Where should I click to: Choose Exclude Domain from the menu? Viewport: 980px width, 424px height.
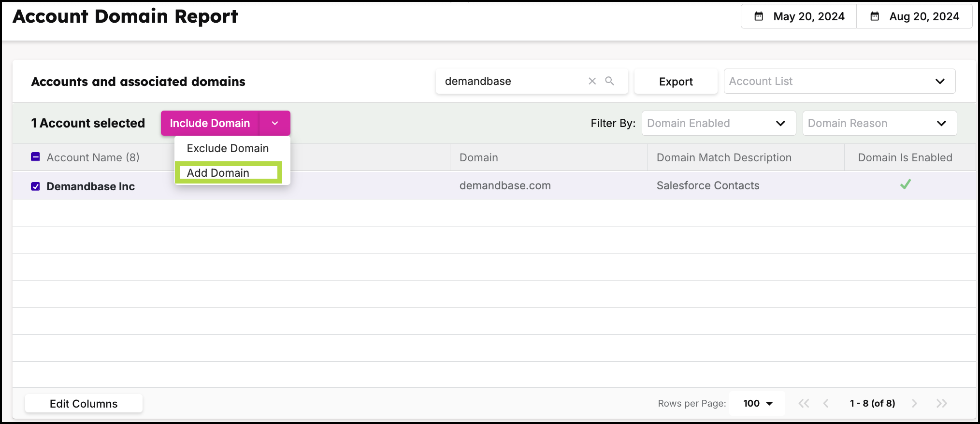[x=228, y=148]
